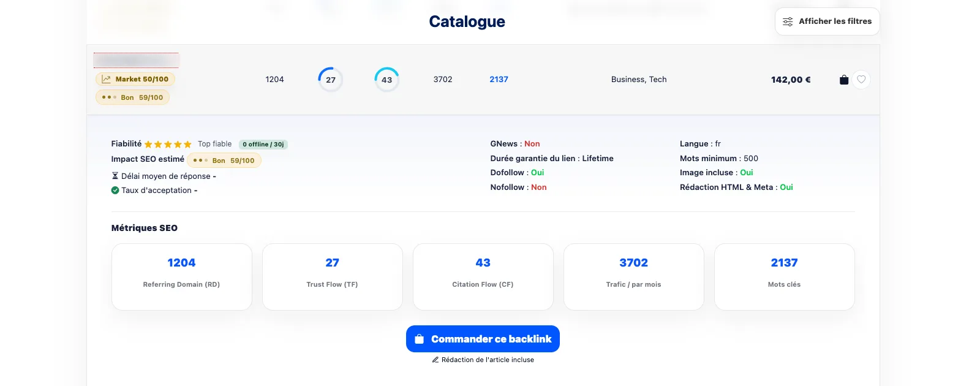Viewport: 980px width, 386px height.
Task: Click the Business, Tech category text
Action: pos(639,80)
